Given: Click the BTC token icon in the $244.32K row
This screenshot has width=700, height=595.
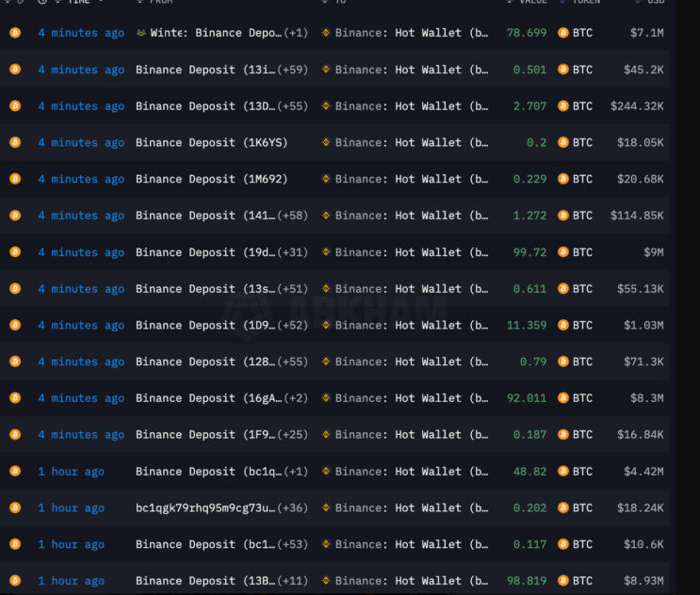Looking at the screenshot, I should 563,105.
